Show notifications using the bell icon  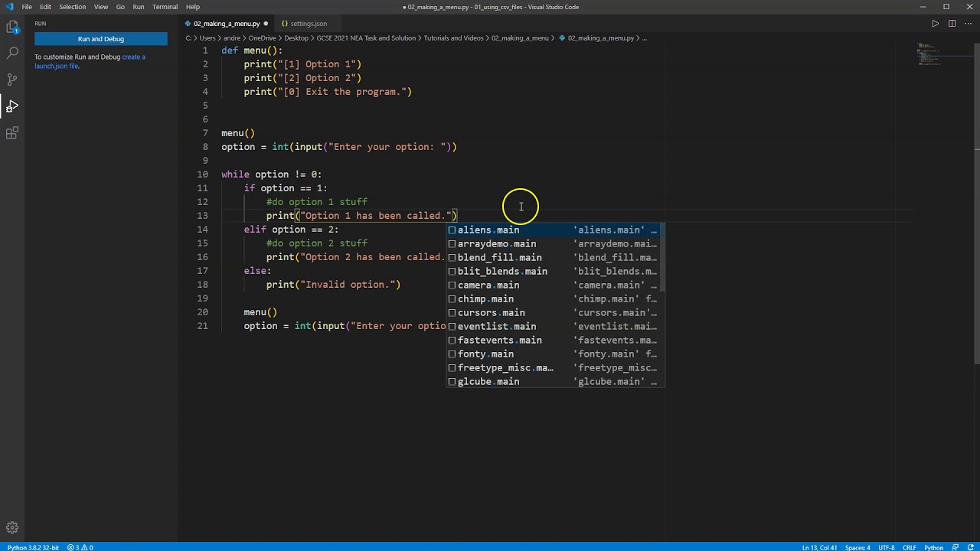(x=971, y=547)
